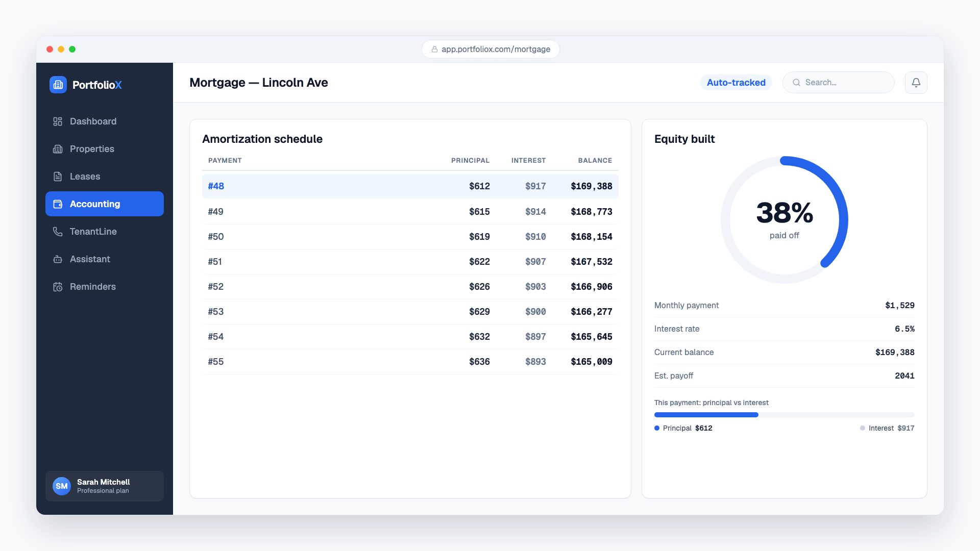Click the $166,906 balance cell

592,287
